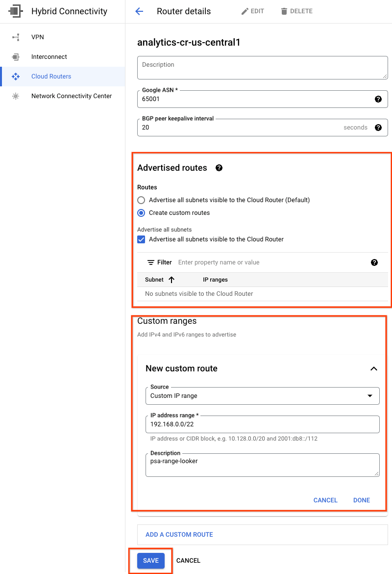This screenshot has height=574, width=392.
Task: Click the Hybrid Connectivity product icon
Action: point(16,11)
